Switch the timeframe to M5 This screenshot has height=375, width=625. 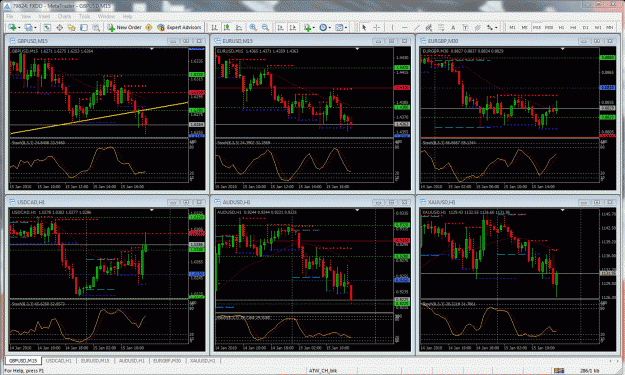(x=525, y=27)
